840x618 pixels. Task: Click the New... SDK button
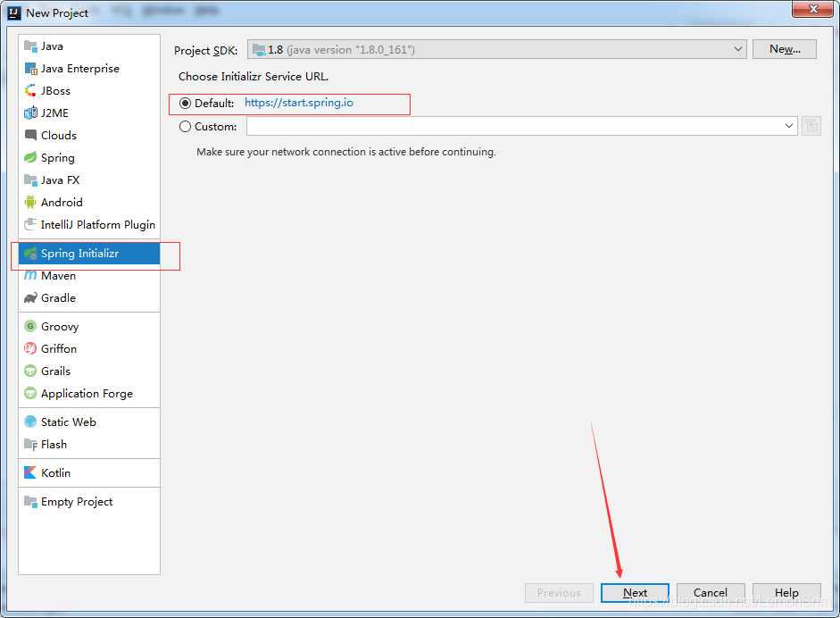785,49
